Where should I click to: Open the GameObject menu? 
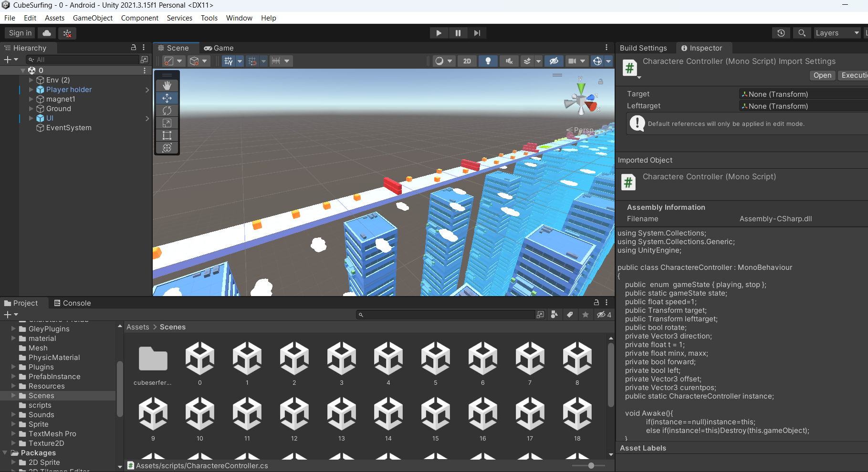(x=93, y=18)
